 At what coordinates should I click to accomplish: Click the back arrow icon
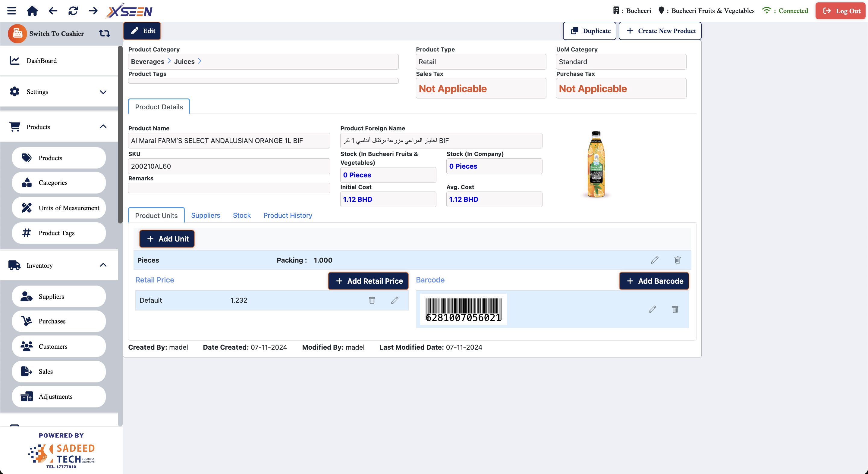tap(53, 11)
